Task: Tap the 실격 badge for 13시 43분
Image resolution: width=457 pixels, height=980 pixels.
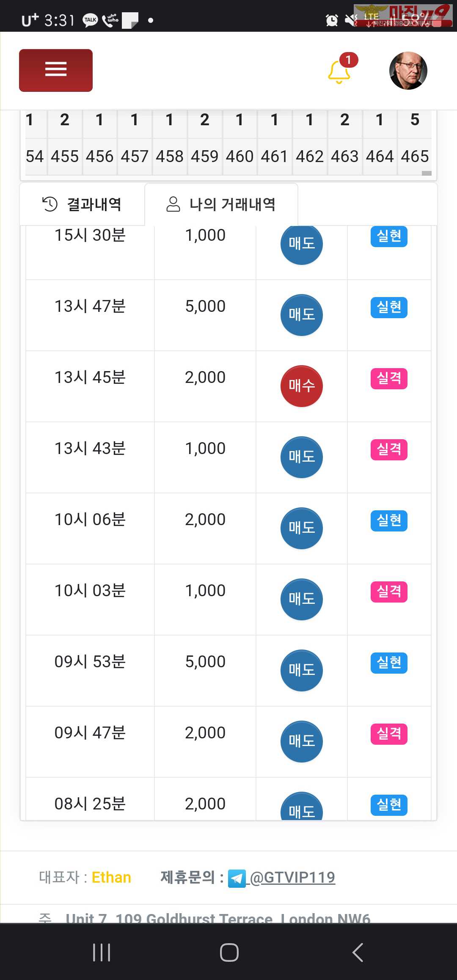Action: click(x=389, y=449)
